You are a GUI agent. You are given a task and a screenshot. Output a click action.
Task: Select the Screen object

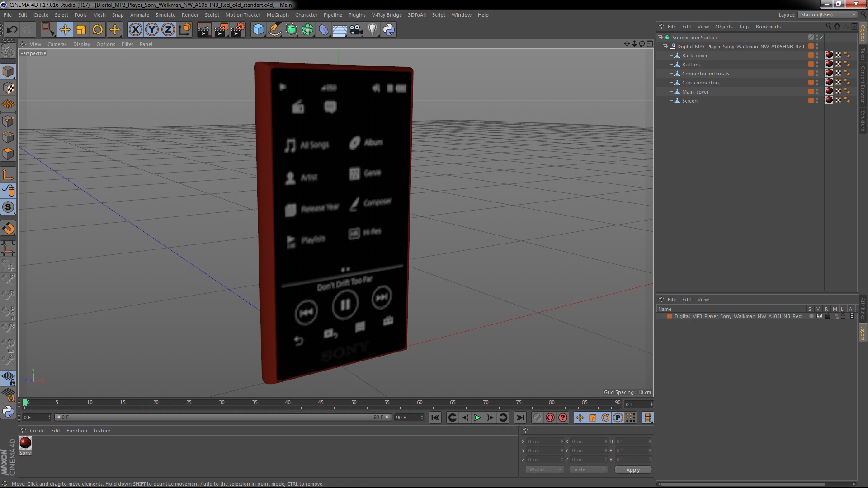pyautogui.click(x=690, y=101)
